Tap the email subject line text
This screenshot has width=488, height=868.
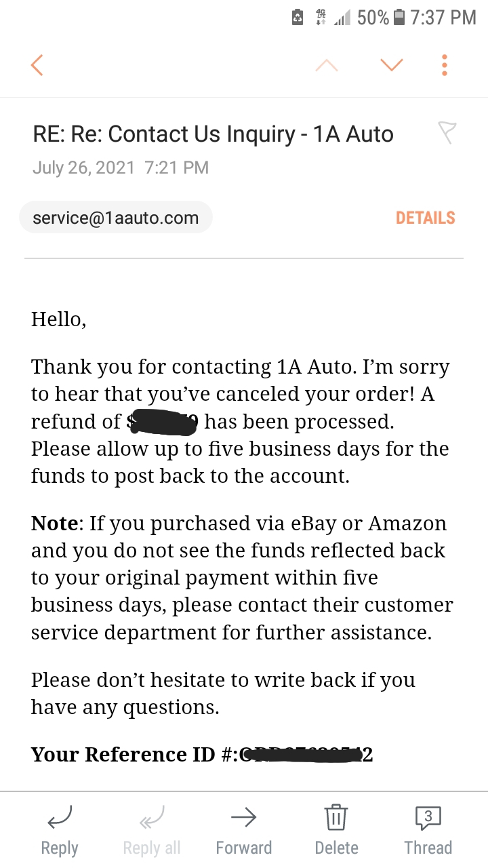[213, 134]
